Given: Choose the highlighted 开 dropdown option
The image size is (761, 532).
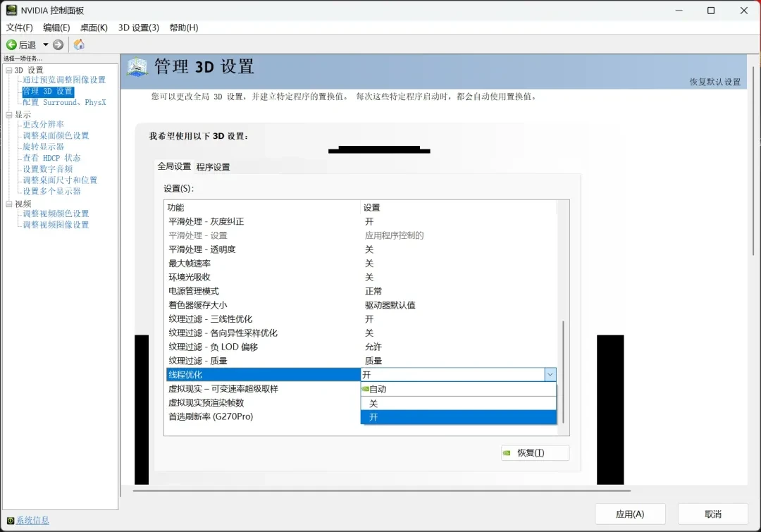Looking at the screenshot, I should (458, 417).
